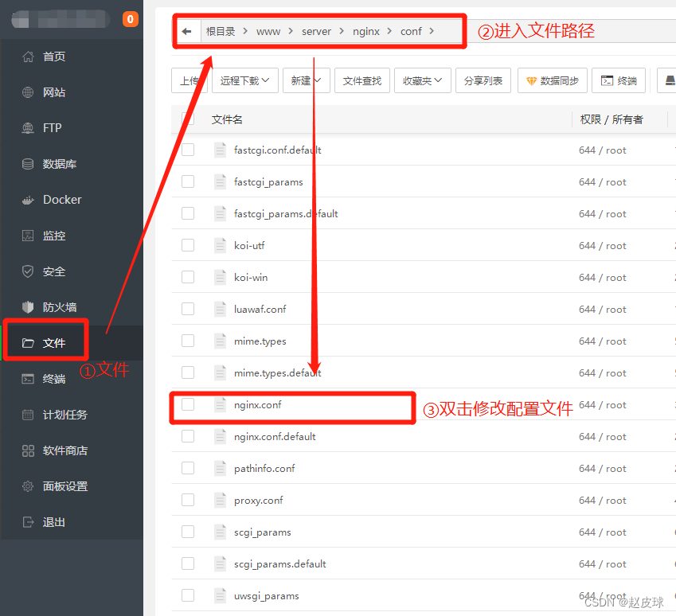Open the 首页 home icon in sidebar
This screenshot has height=616, width=676.
coord(28,57)
